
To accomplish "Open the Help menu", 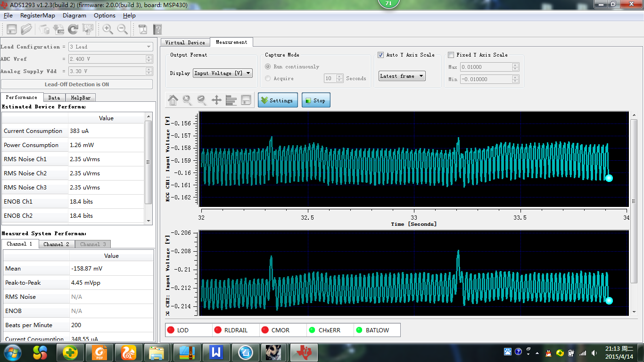I will [129, 16].
